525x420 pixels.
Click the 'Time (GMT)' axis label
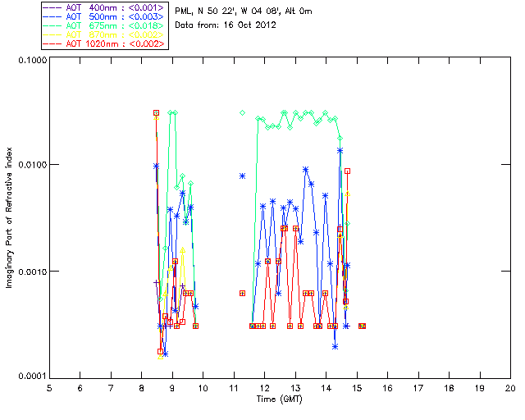coord(279,399)
